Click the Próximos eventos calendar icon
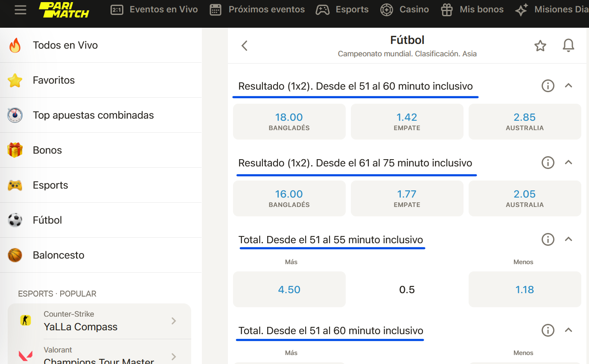The height and width of the screenshot is (364, 589). click(x=216, y=9)
